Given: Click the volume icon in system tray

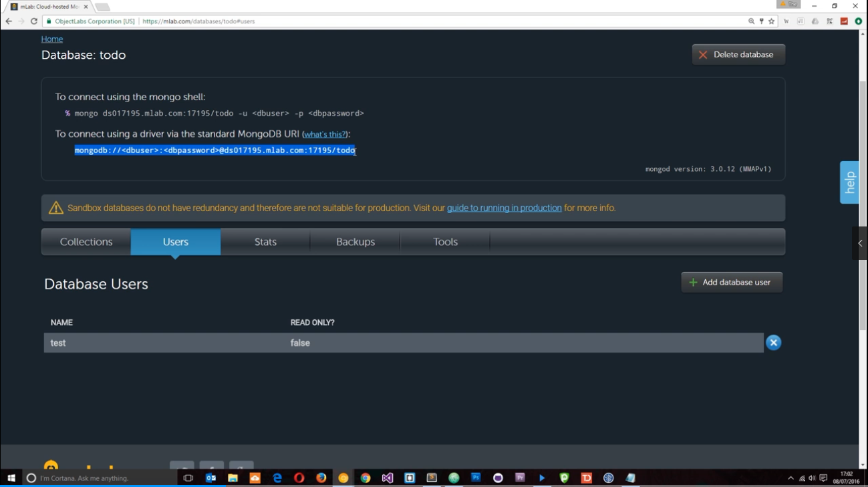Looking at the screenshot, I should 812,478.
